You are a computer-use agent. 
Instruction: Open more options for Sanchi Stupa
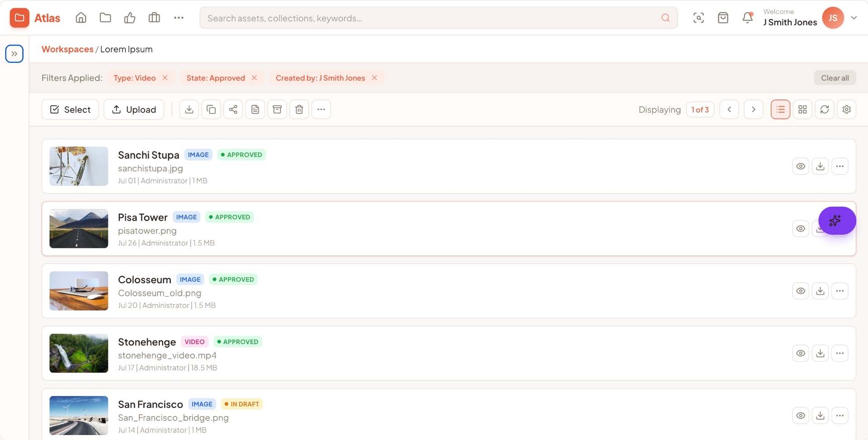click(840, 166)
